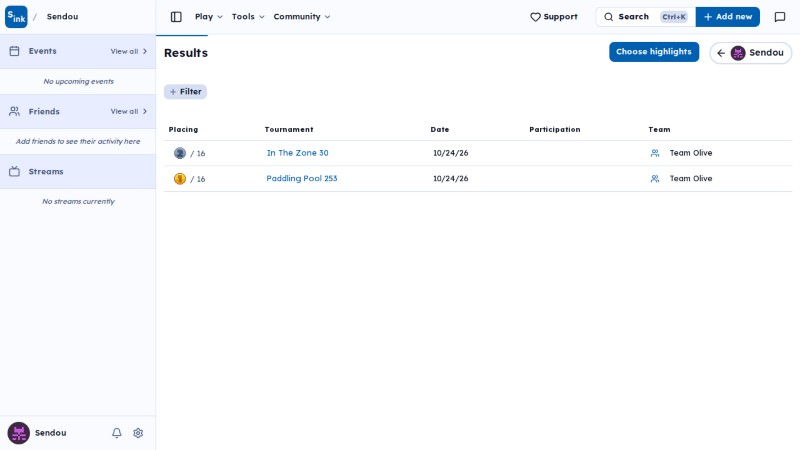Viewport: 800px width, 450px height.
Task: Click the Streams TV icon
Action: coord(14,171)
